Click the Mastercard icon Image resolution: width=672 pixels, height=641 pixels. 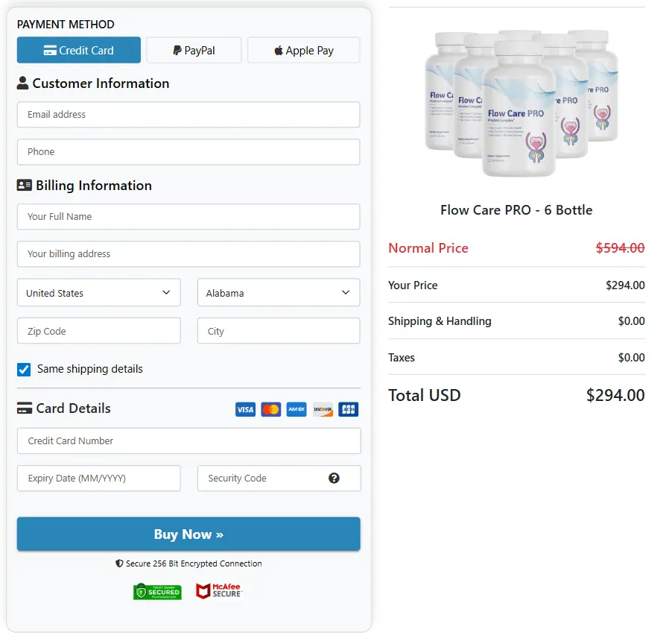[270, 409]
